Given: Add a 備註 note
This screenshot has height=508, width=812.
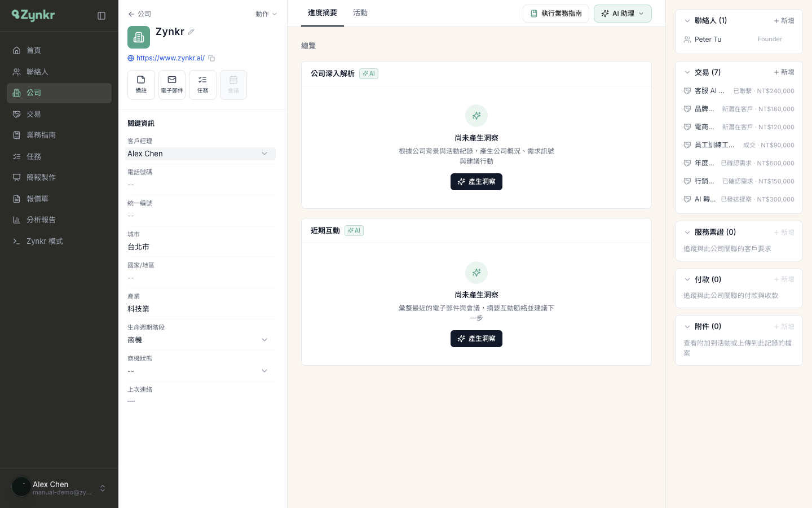Looking at the screenshot, I should pos(141,85).
